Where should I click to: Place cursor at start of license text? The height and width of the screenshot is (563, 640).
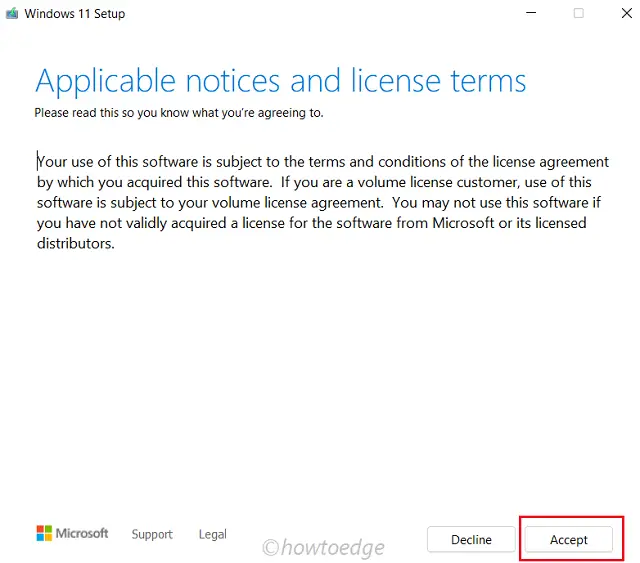pos(38,162)
